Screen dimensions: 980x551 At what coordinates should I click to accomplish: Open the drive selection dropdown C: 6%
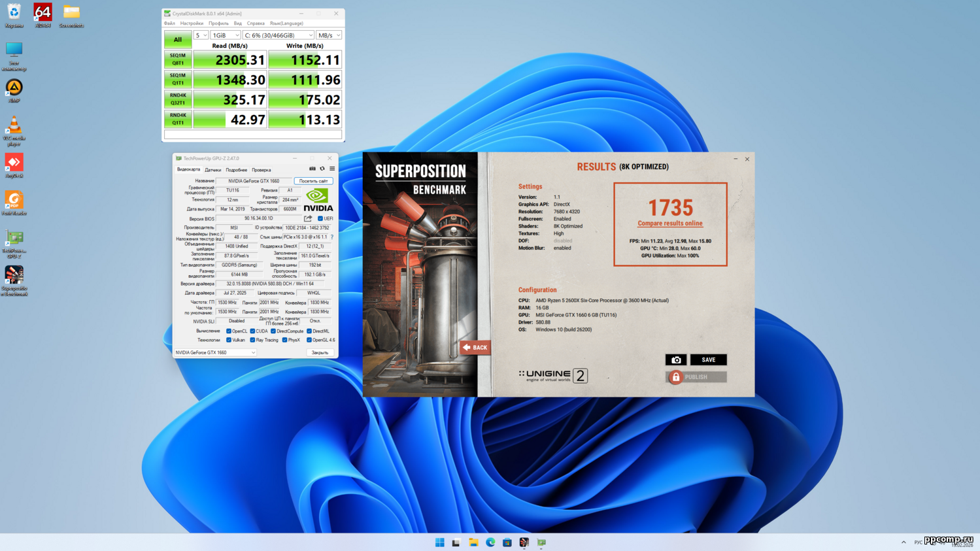278,35
